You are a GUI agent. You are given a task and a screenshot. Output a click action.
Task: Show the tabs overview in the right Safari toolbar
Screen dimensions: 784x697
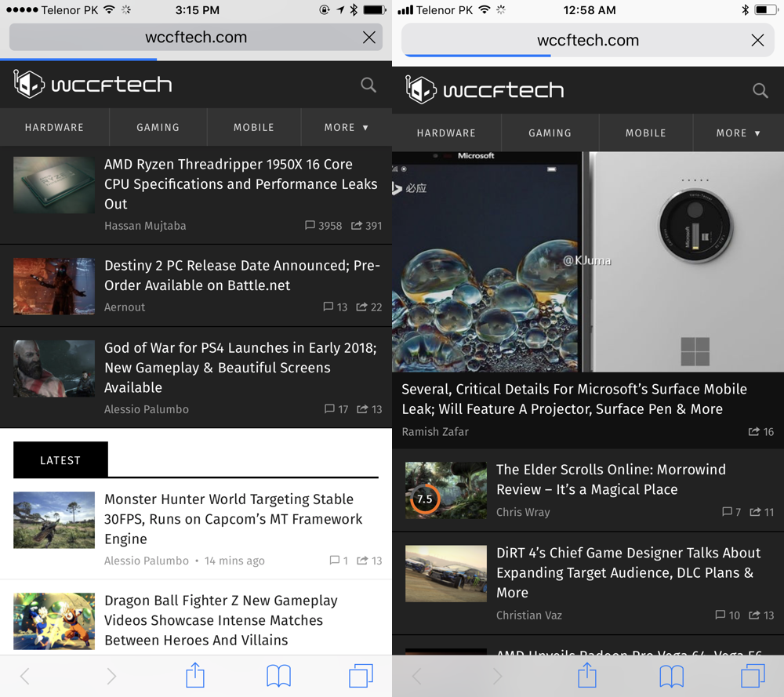pos(753,676)
